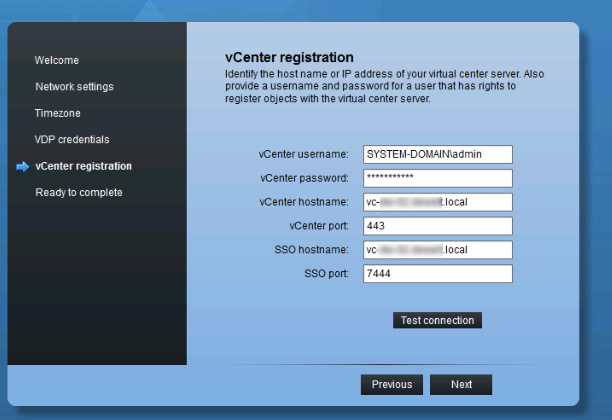
Task: Click the 'vCenter hostname:' label
Action: [x=304, y=202]
